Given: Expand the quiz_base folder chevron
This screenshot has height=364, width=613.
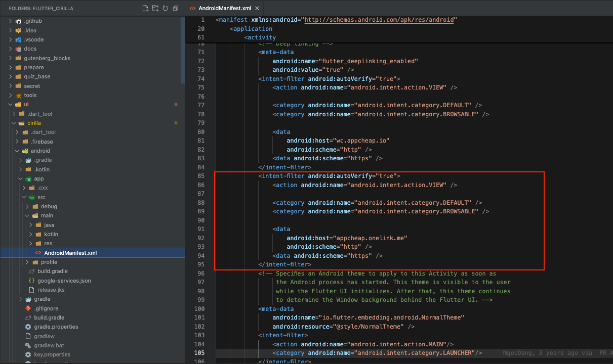Looking at the screenshot, I should pos(11,76).
